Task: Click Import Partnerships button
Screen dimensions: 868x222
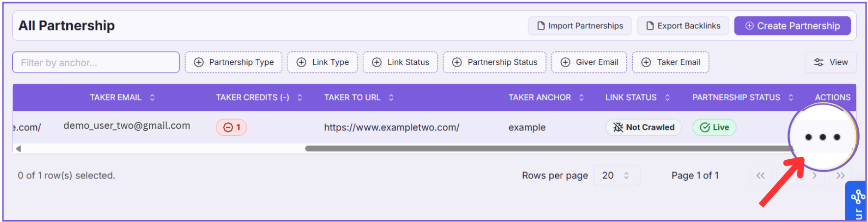Action: [x=580, y=26]
